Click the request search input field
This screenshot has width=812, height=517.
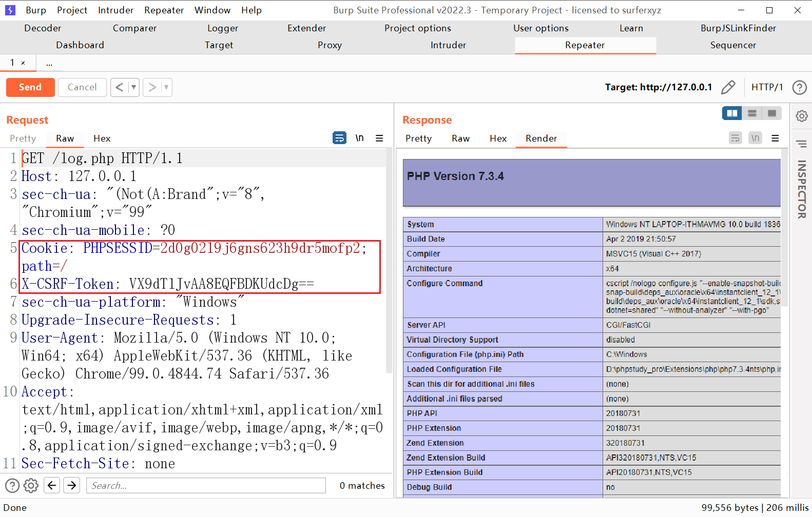tap(206, 485)
